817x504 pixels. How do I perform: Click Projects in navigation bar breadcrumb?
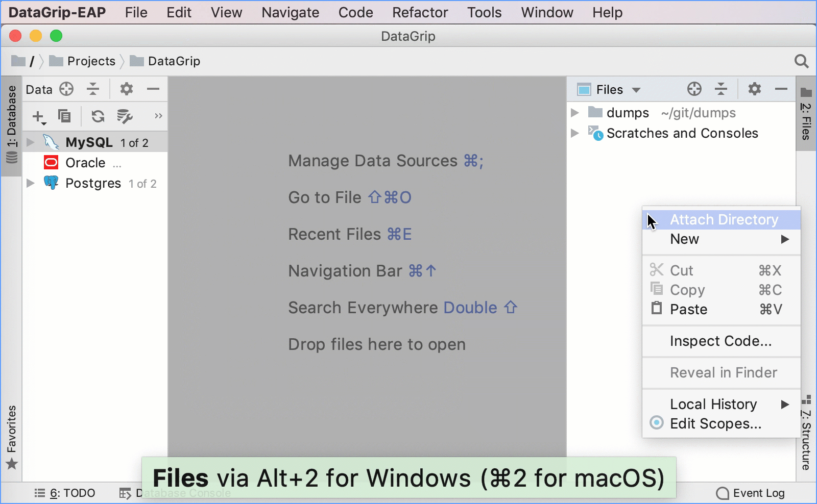click(83, 61)
